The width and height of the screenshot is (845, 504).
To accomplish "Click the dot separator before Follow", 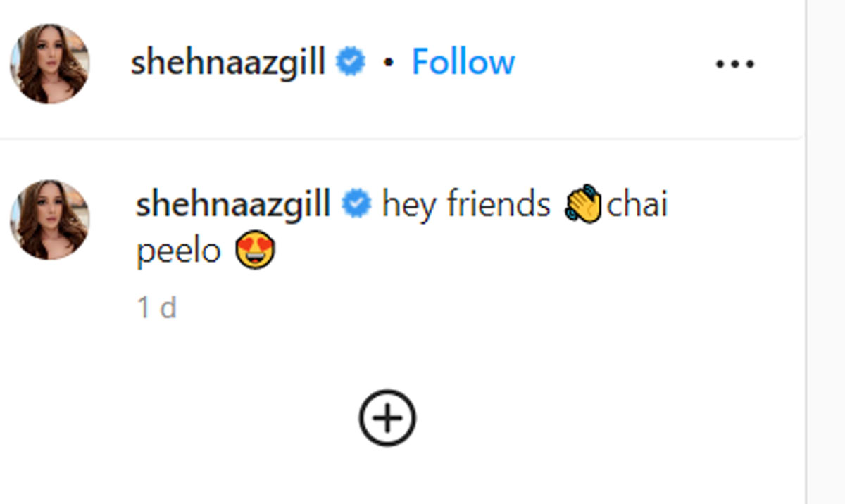I will click(x=388, y=63).
